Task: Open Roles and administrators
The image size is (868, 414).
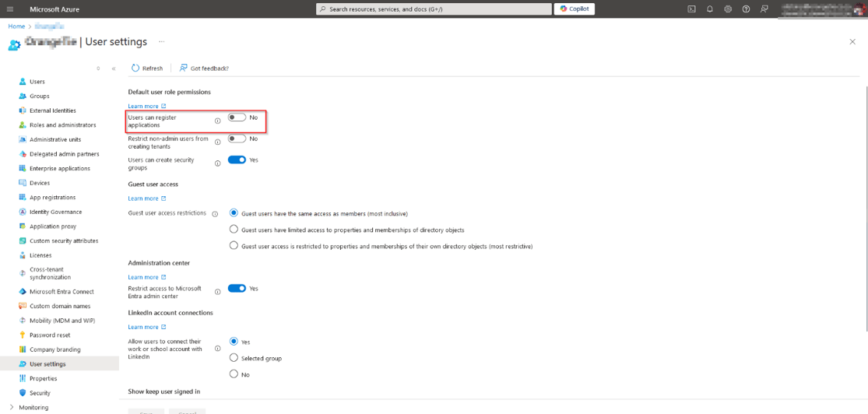Action: tap(62, 125)
